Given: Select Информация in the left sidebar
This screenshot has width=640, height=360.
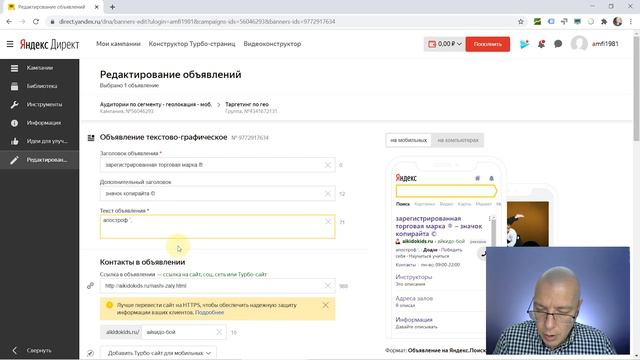Looking at the screenshot, I should coord(40,123).
